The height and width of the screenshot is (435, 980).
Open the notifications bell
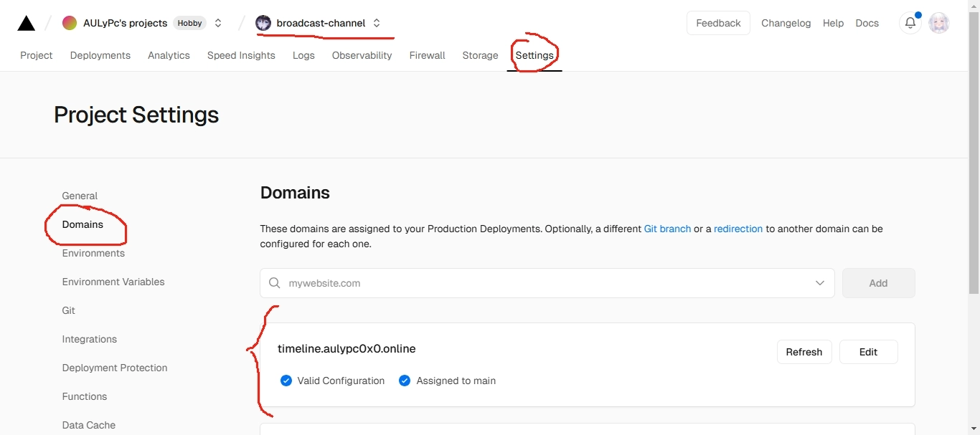pyautogui.click(x=910, y=23)
